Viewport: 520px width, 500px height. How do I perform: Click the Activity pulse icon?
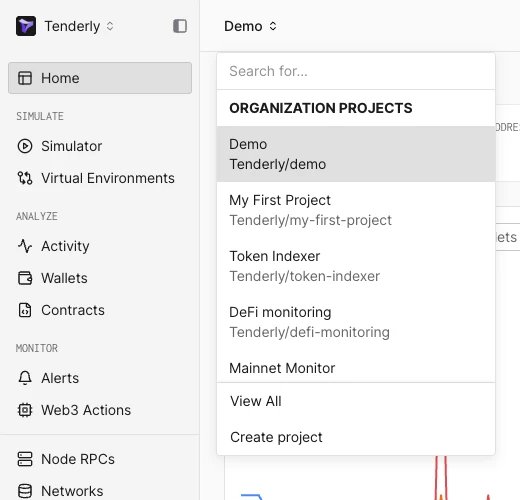pyautogui.click(x=25, y=246)
